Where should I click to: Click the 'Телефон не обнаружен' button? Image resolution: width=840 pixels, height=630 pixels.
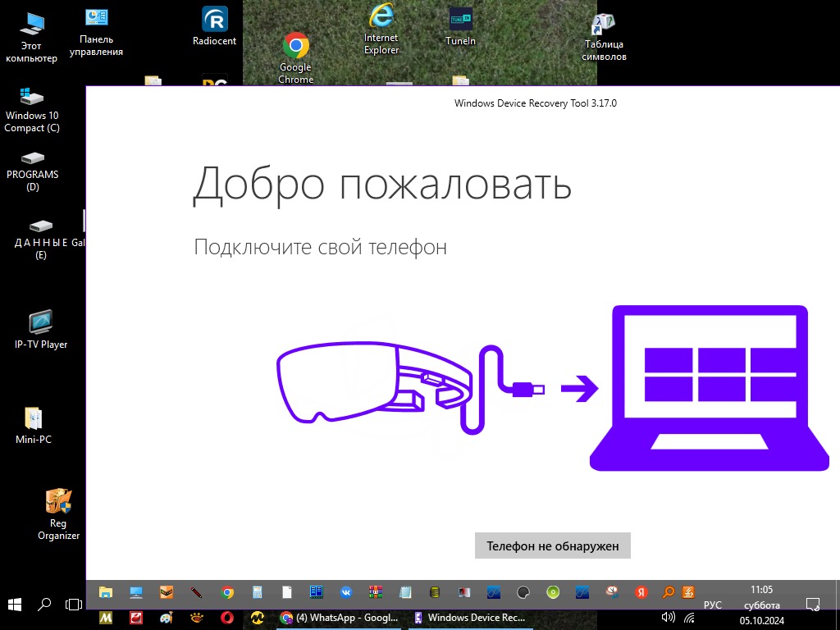tap(552, 546)
